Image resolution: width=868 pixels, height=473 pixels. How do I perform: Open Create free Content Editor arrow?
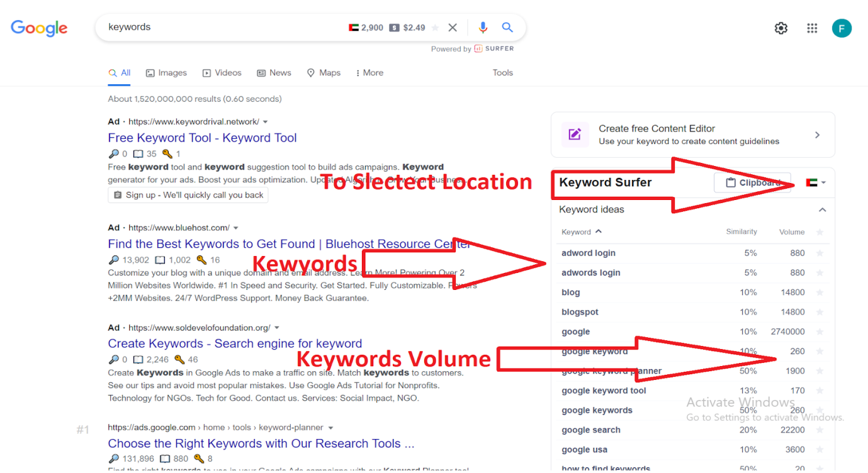pos(817,135)
